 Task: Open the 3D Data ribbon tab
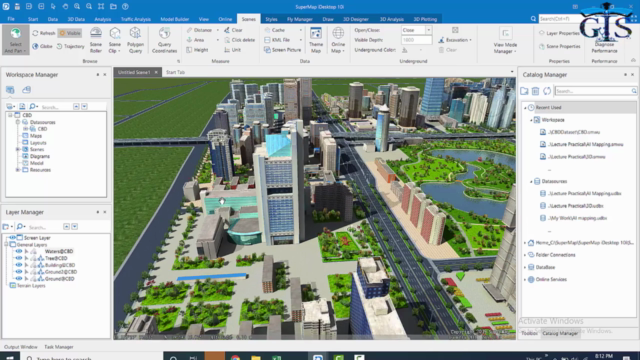(76, 19)
